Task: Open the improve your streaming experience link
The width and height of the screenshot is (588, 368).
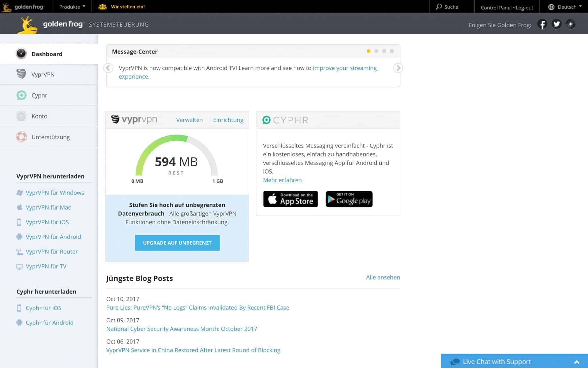Action: (248, 72)
